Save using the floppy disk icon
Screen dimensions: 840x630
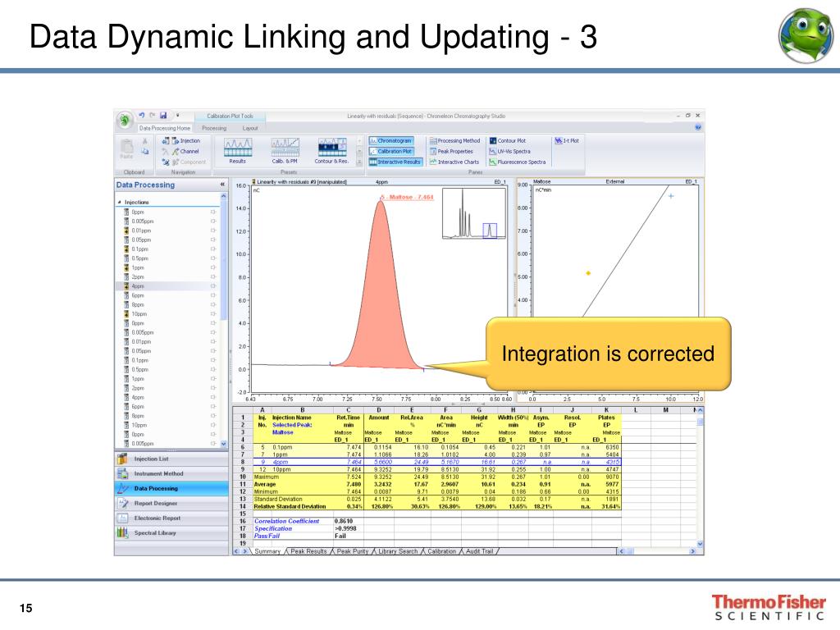pos(163,115)
